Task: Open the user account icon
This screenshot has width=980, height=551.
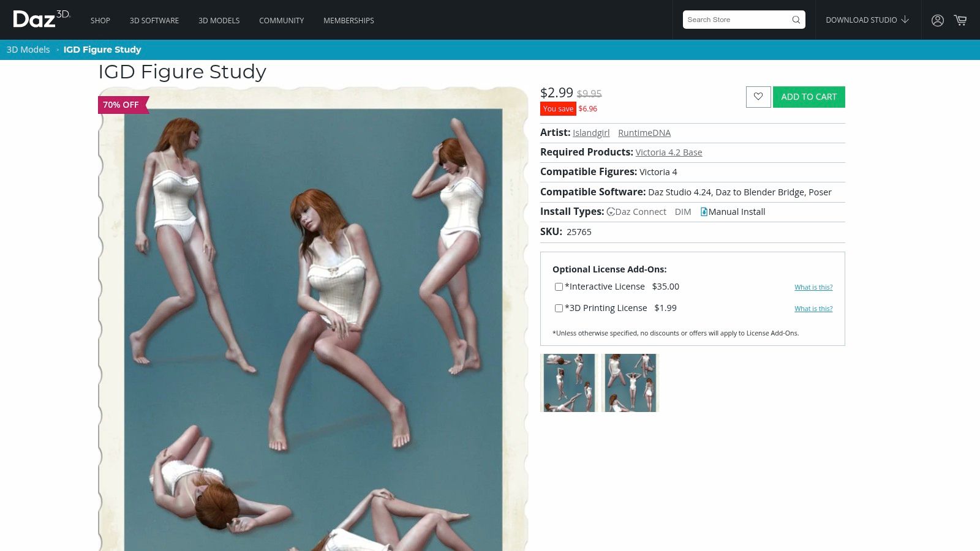Action: (x=937, y=20)
